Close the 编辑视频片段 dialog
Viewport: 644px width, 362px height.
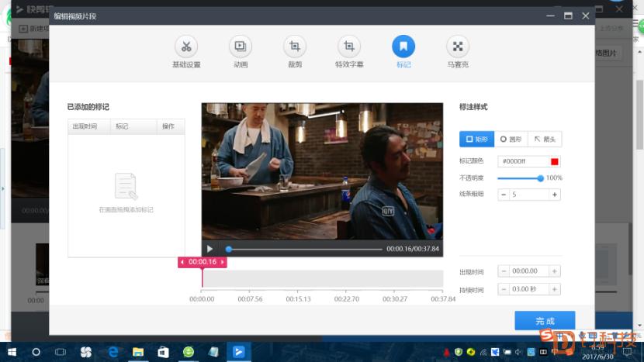pyautogui.click(x=586, y=16)
